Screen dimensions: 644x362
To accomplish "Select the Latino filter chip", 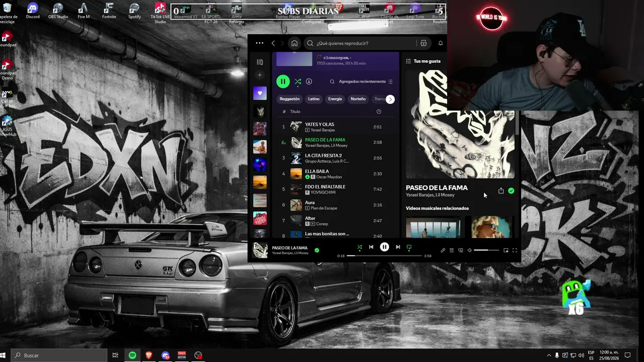I will [314, 99].
